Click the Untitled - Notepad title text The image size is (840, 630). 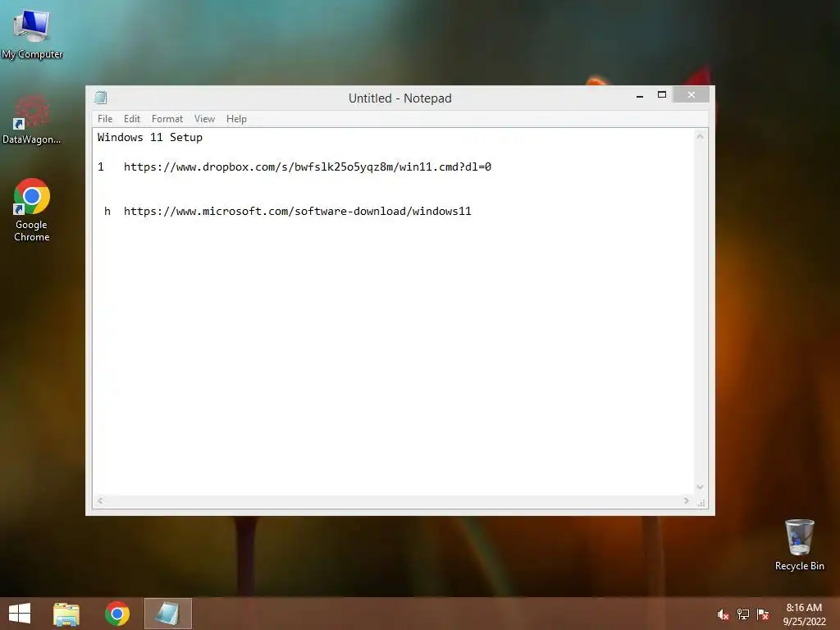click(x=400, y=98)
